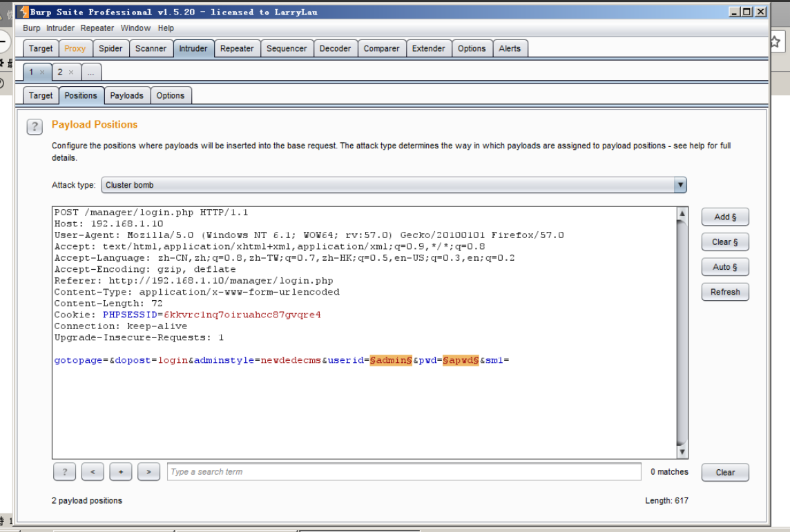Image resolution: width=790 pixels, height=532 pixels.
Task: Select attack tab 1
Action: coord(31,72)
